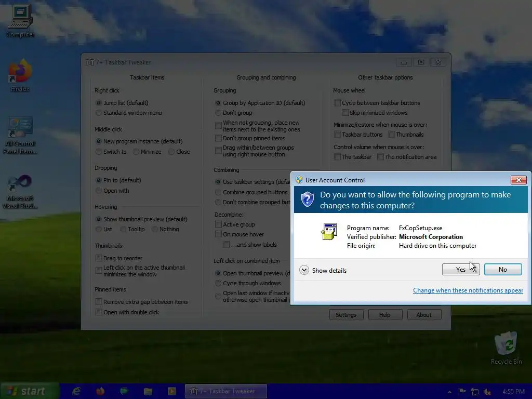Click Yes in User Account Control
Image resolution: width=532 pixels, height=399 pixels.
(461, 270)
